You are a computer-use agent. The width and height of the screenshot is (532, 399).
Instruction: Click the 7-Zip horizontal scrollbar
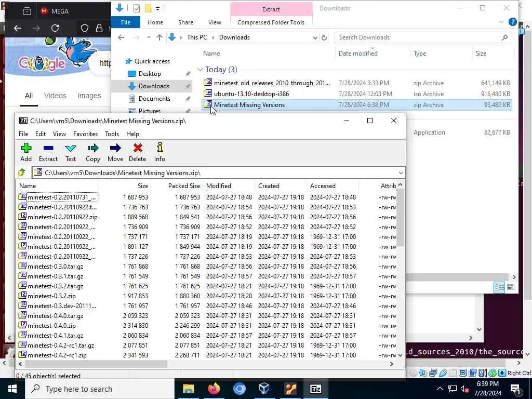coord(96,364)
